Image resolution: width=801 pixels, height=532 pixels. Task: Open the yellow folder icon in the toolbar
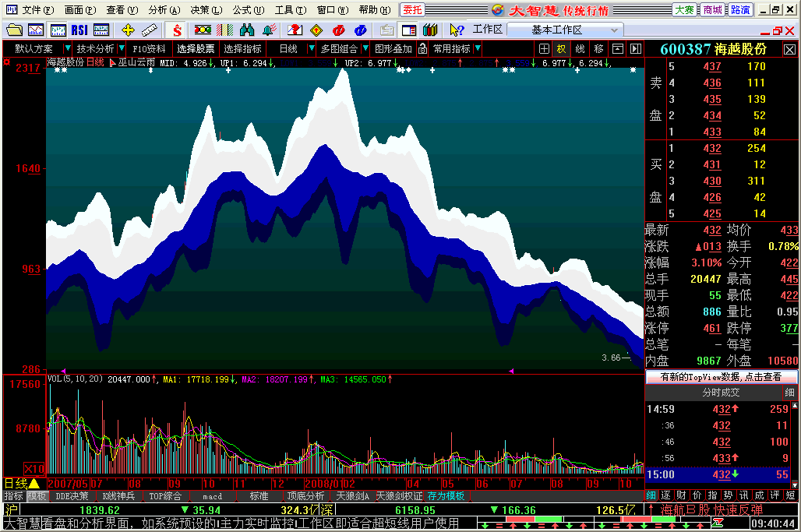[x=14, y=30]
